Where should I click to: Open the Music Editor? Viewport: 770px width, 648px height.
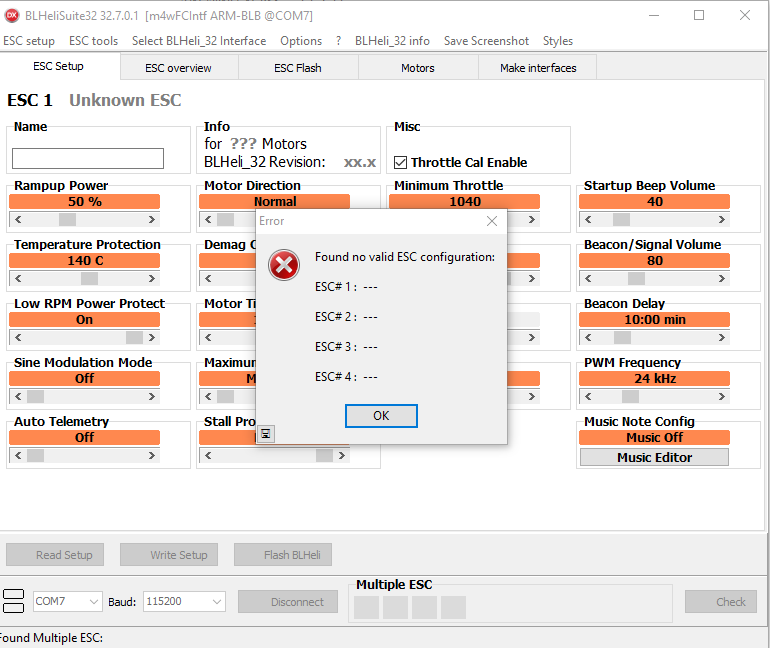[x=654, y=458]
